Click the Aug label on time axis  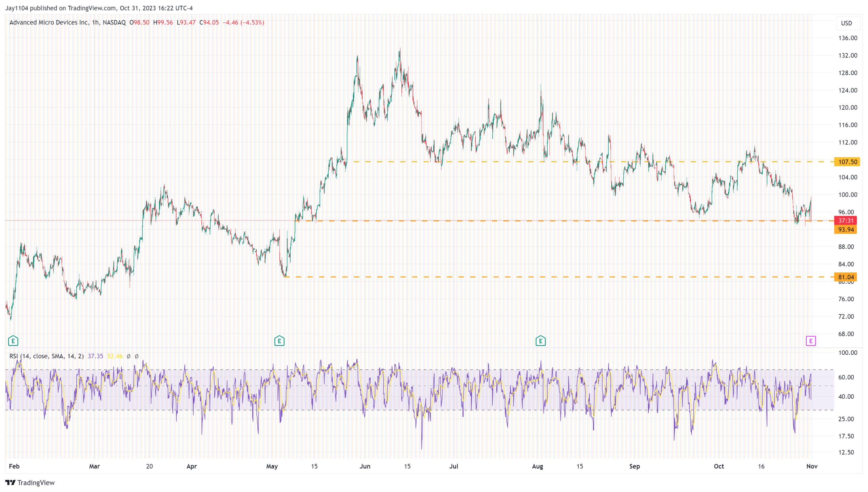click(537, 466)
